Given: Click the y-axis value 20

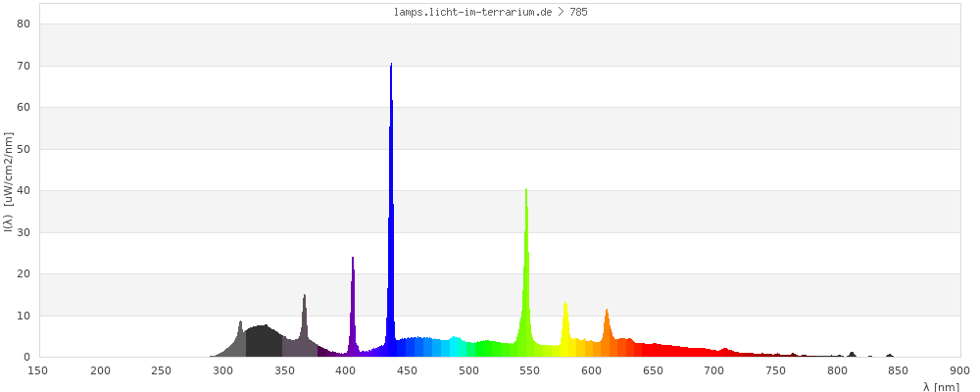Looking at the screenshot, I should (25, 273).
